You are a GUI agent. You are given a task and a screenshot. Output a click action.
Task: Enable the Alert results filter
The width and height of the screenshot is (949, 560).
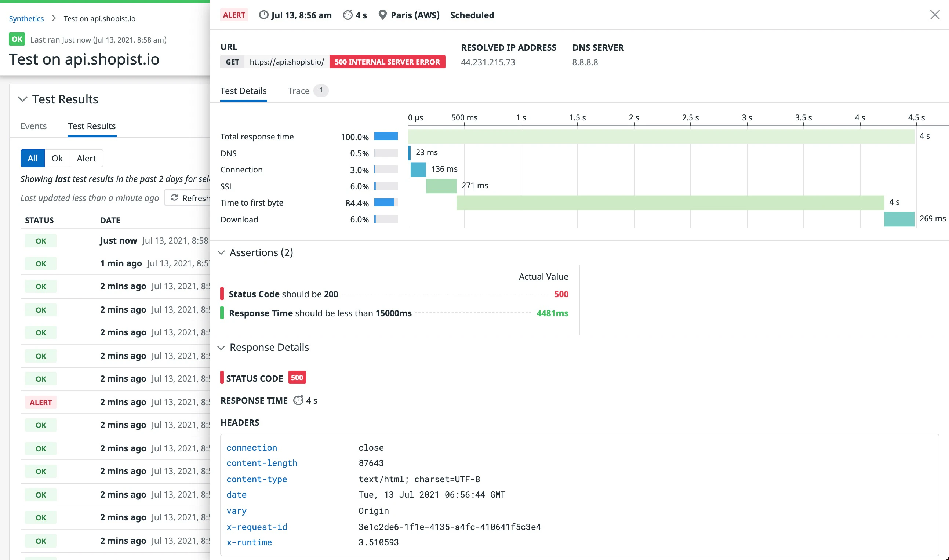pos(86,158)
